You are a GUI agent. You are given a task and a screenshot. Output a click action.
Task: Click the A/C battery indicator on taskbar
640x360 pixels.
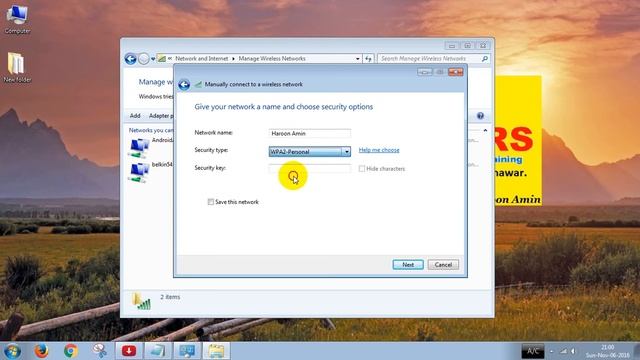click(533, 351)
